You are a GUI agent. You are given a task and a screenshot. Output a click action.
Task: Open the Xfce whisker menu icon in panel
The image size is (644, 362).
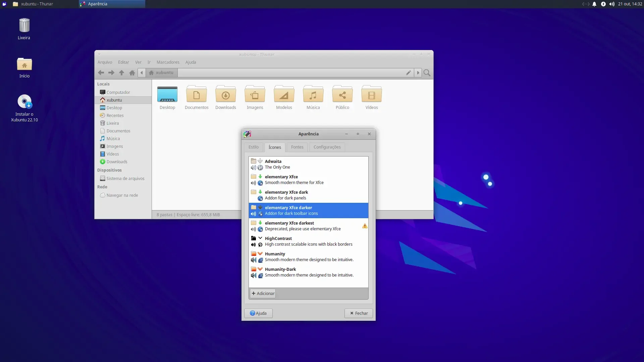[4, 4]
